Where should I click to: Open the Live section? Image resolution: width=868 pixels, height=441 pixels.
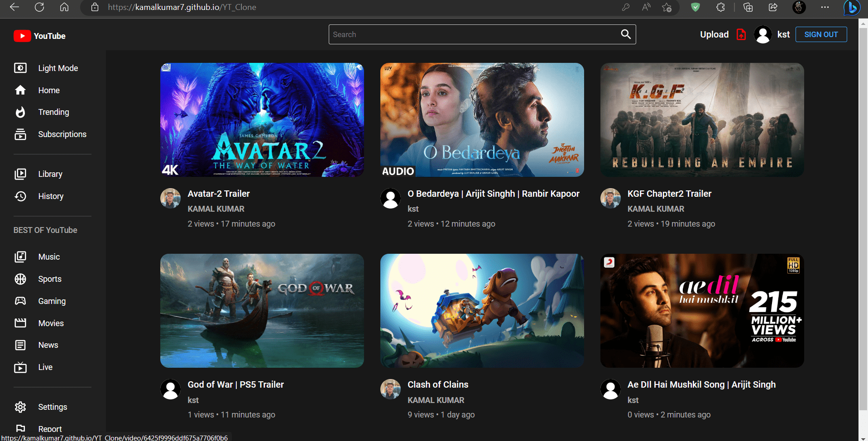coord(45,367)
